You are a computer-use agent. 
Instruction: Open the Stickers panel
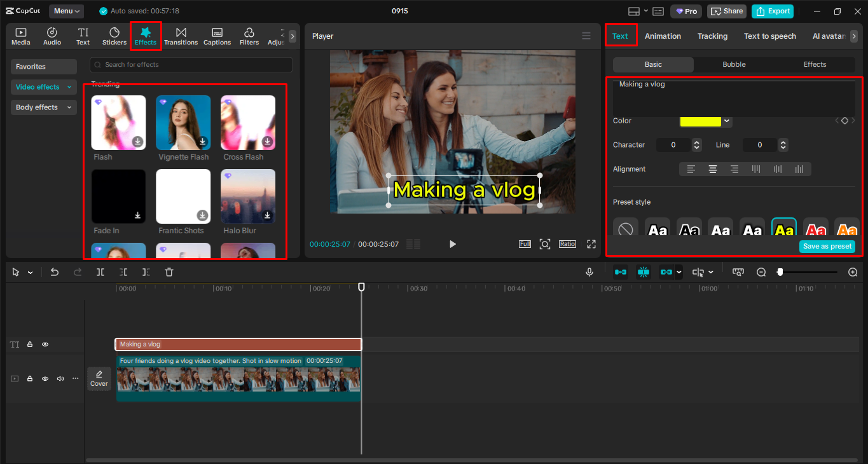(114, 36)
